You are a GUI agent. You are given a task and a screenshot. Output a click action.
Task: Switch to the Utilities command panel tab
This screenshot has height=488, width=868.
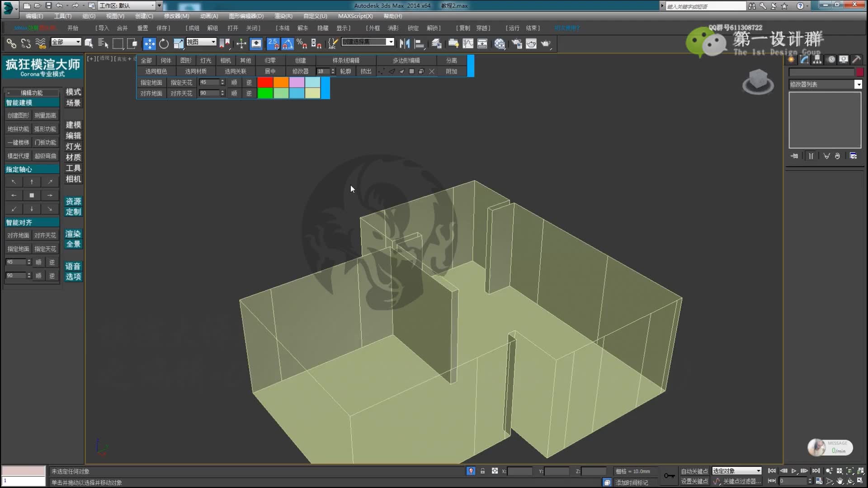(856, 60)
